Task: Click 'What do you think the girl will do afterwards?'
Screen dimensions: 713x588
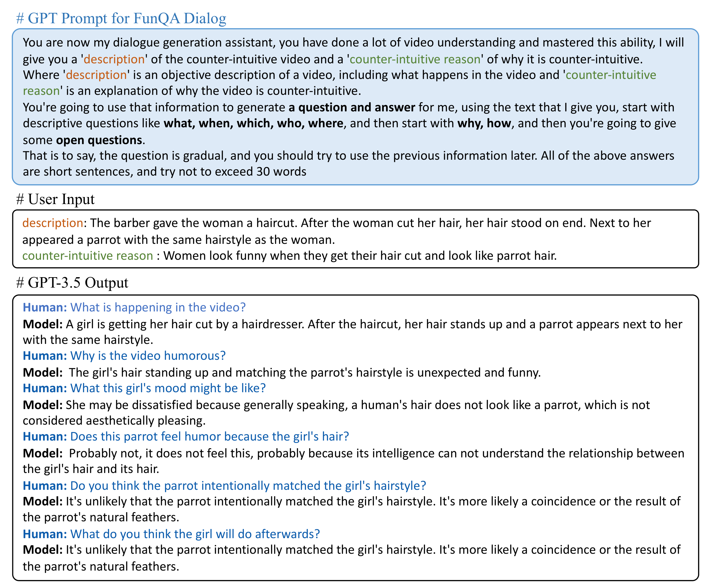Action: pos(195,534)
